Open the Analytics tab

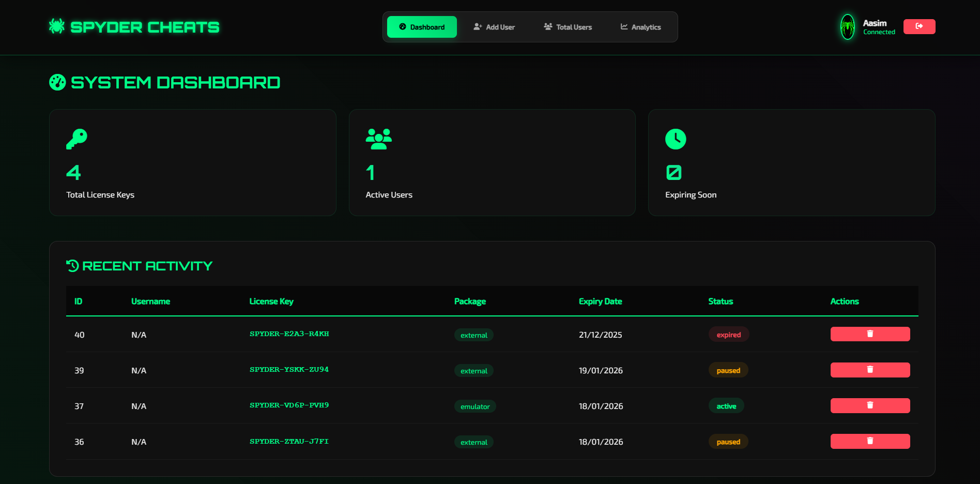click(640, 27)
